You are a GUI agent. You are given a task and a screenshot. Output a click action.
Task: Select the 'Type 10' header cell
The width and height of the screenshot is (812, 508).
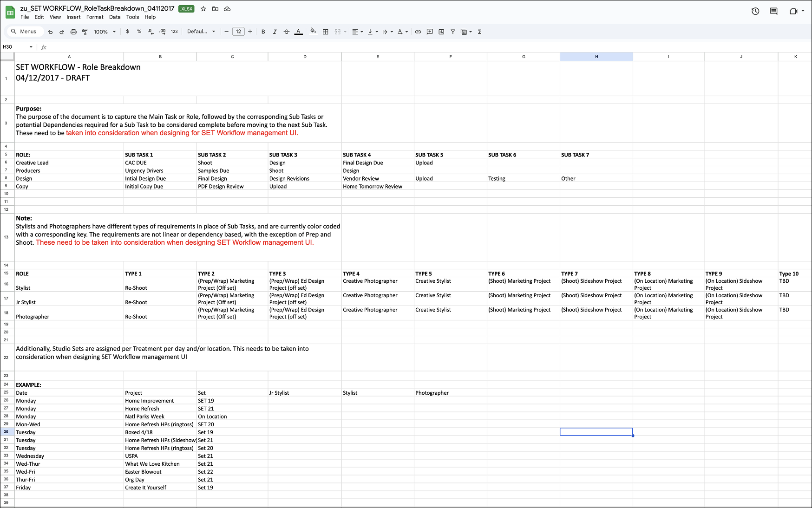pos(795,274)
